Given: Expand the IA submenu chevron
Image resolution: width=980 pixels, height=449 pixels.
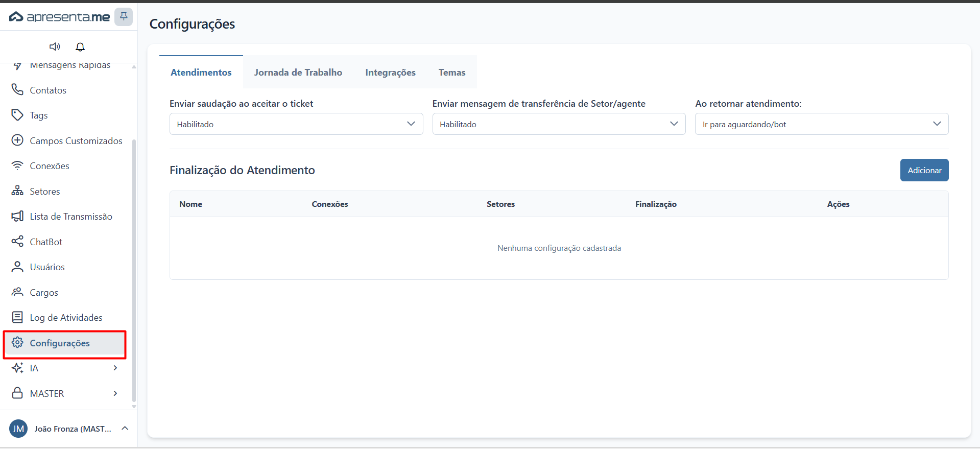Looking at the screenshot, I should tap(115, 368).
